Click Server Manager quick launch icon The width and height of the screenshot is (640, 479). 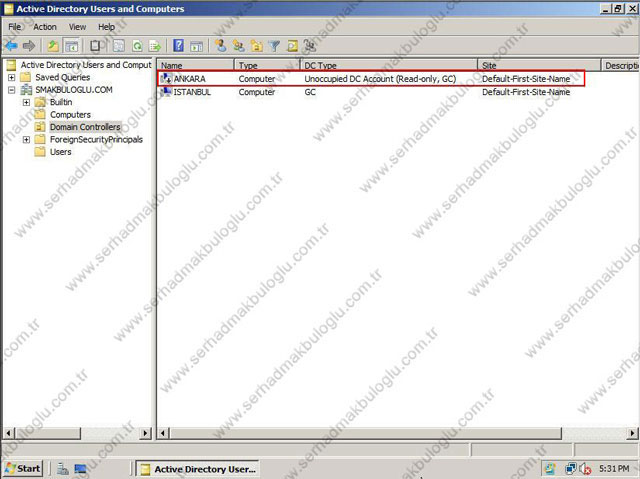coord(62,469)
